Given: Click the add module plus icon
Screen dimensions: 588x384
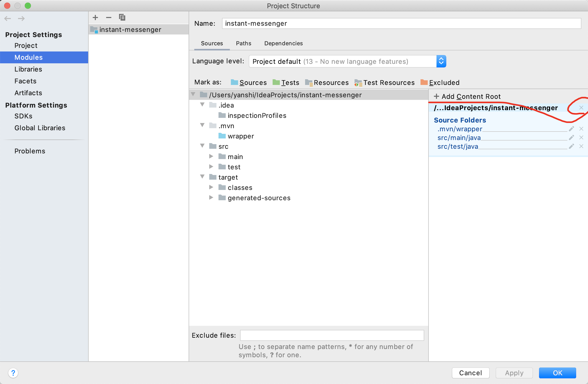Looking at the screenshot, I should [95, 18].
